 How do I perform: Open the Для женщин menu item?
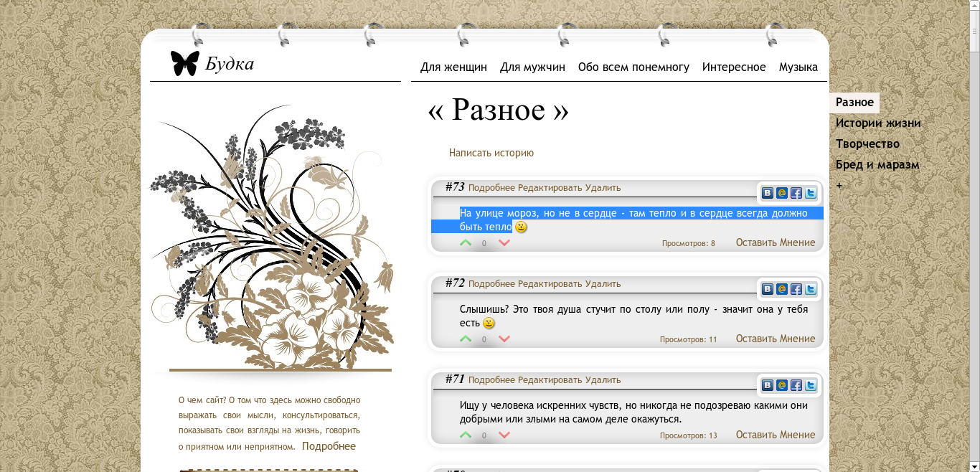pyautogui.click(x=453, y=67)
